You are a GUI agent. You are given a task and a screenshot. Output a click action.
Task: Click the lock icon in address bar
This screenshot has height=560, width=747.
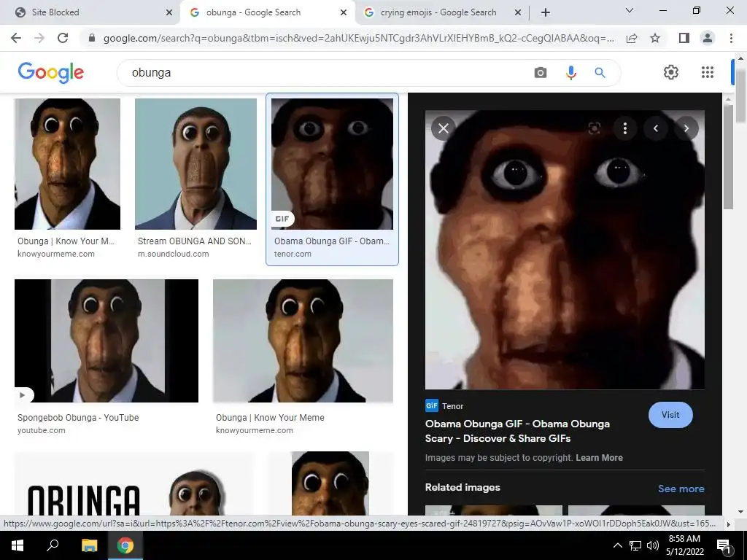[92, 38]
